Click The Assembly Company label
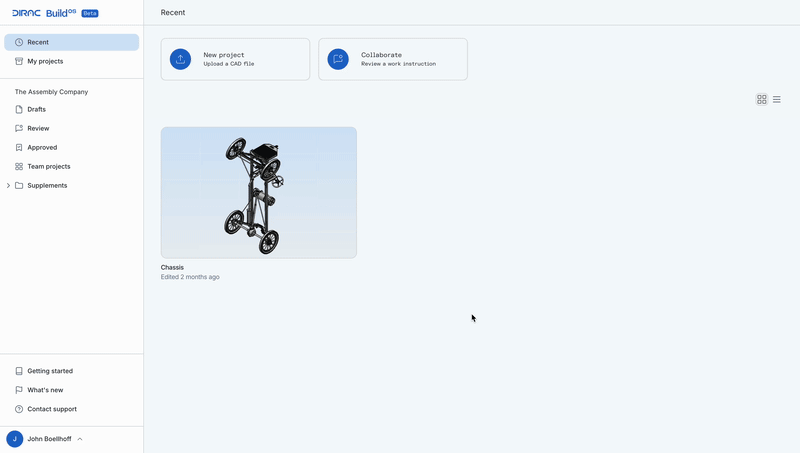800x453 pixels. pos(52,92)
